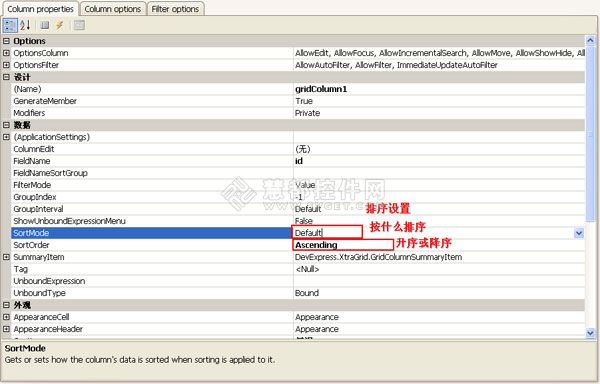
Task: Select the UnboundExpression property
Action: tap(49, 281)
